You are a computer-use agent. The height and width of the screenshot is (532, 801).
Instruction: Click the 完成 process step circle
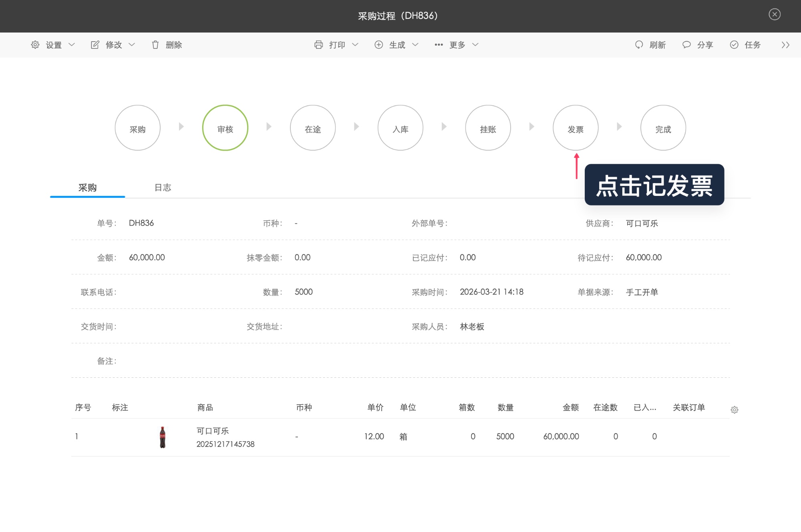coord(663,128)
